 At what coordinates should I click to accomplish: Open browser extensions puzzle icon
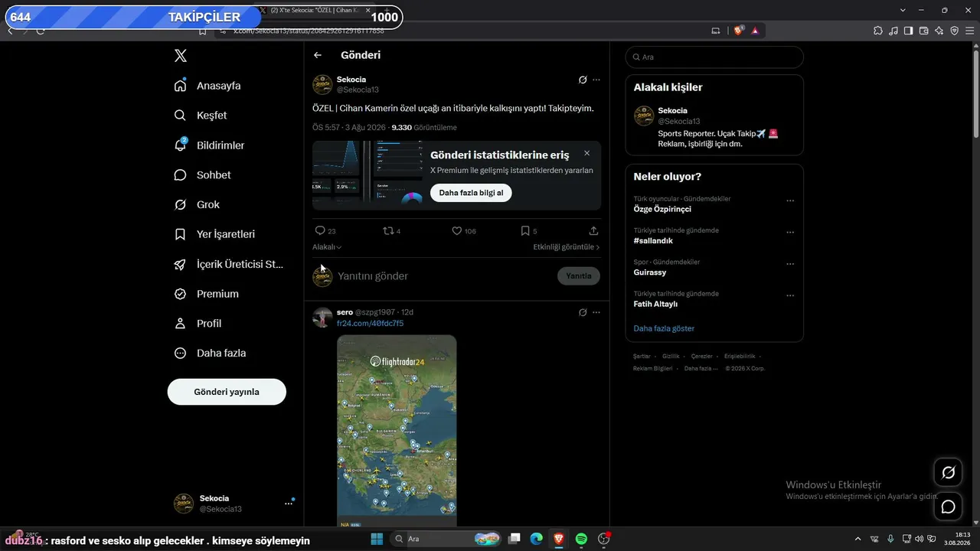(878, 31)
